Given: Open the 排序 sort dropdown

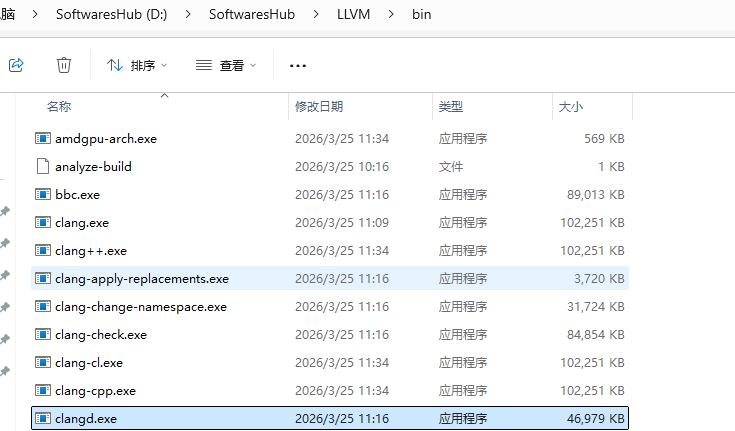Looking at the screenshot, I should 137,65.
